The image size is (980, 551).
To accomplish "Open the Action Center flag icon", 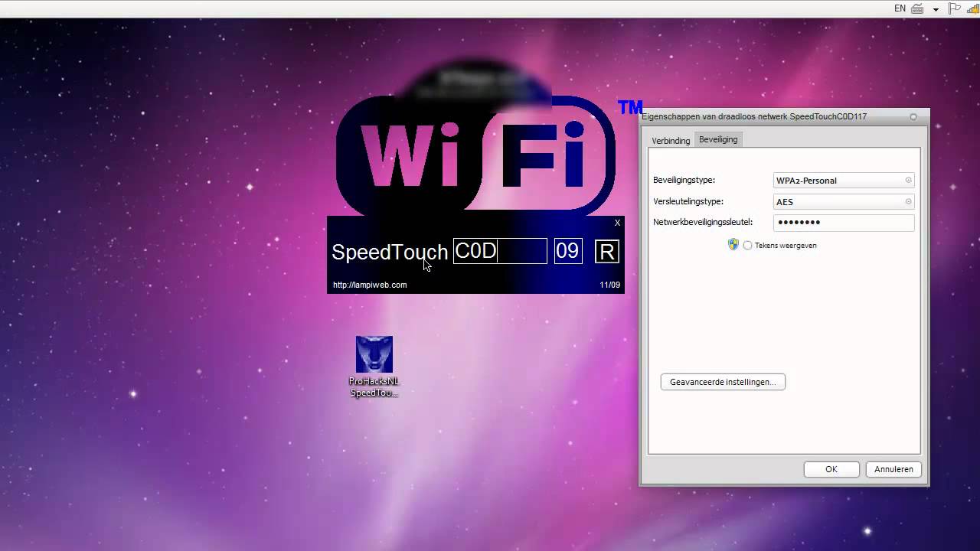I will coord(954,8).
